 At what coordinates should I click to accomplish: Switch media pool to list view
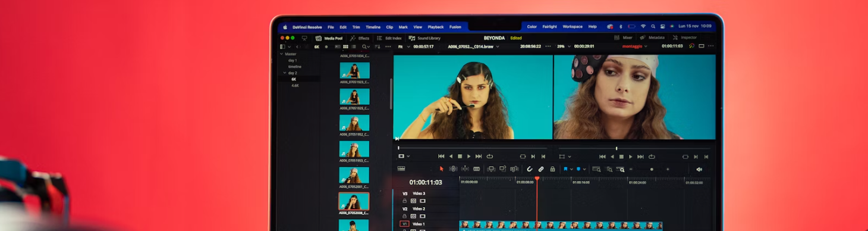point(354,46)
